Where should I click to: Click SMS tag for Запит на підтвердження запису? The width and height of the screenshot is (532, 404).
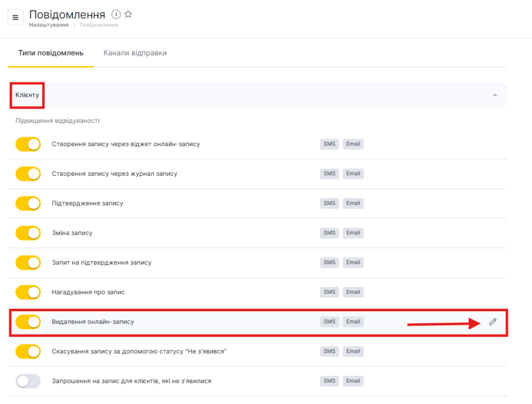tap(329, 263)
